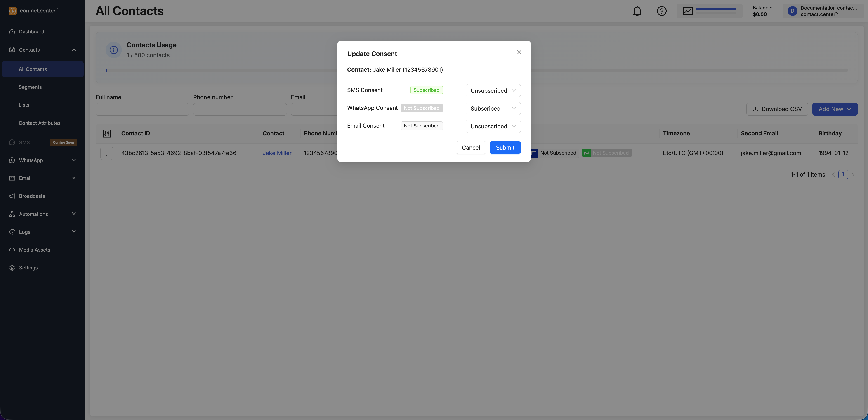Image resolution: width=868 pixels, height=420 pixels.
Task: Open the Jake Miller contact link
Action: [x=277, y=153]
